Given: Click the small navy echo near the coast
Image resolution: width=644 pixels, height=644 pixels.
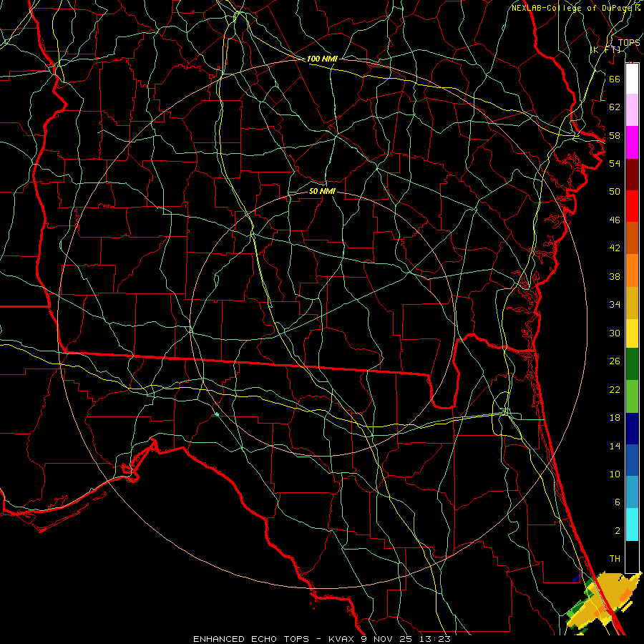Looking at the screenshot, I should [576, 578].
